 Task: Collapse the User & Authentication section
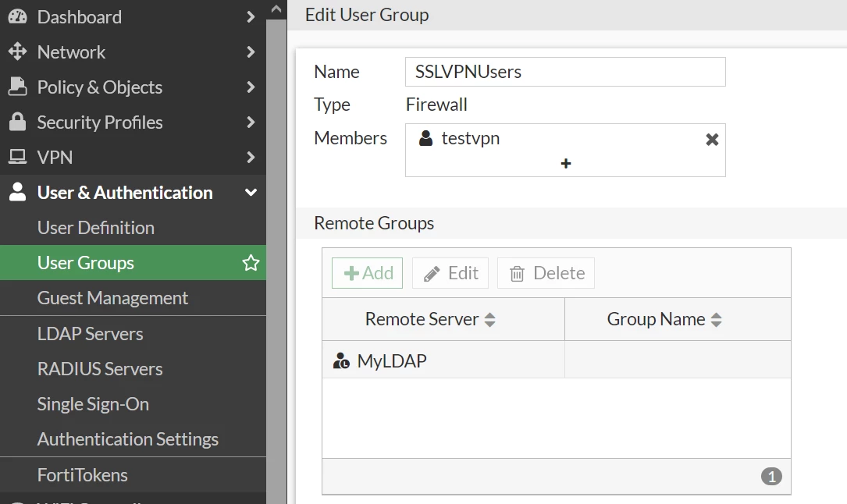click(251, 192)
